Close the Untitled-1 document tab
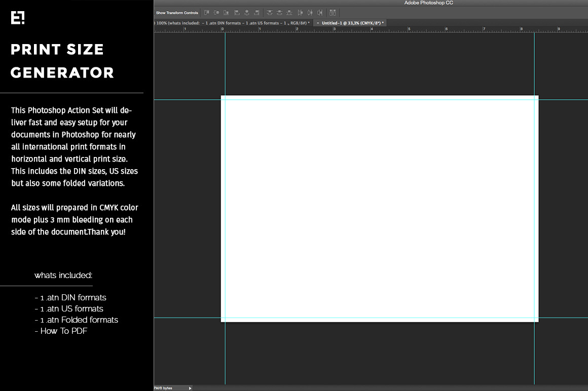Screen dimensions: 588x391 click(x=318, y=23)
